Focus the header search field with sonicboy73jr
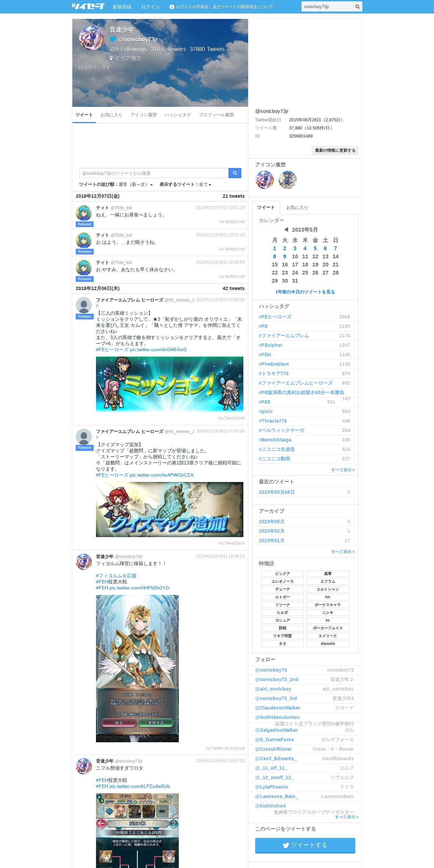This screenshot has height=868, width=434. click(x=327, y=7)
